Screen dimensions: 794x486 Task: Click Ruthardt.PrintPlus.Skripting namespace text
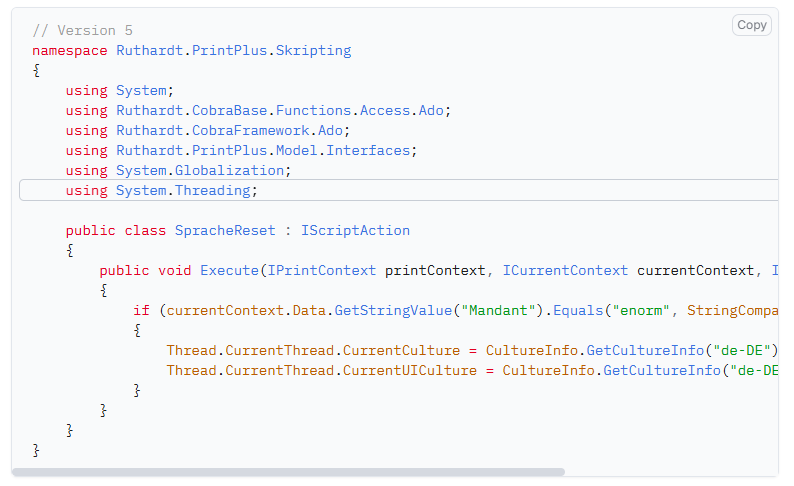[233, 50]
